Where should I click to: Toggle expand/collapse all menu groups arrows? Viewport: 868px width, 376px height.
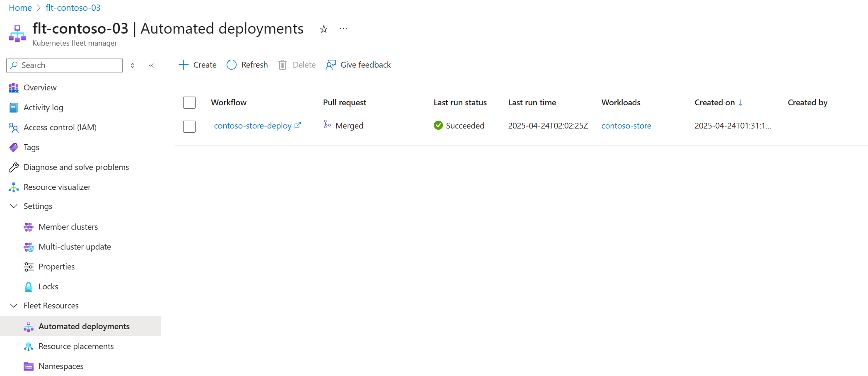tap(133, 65)
